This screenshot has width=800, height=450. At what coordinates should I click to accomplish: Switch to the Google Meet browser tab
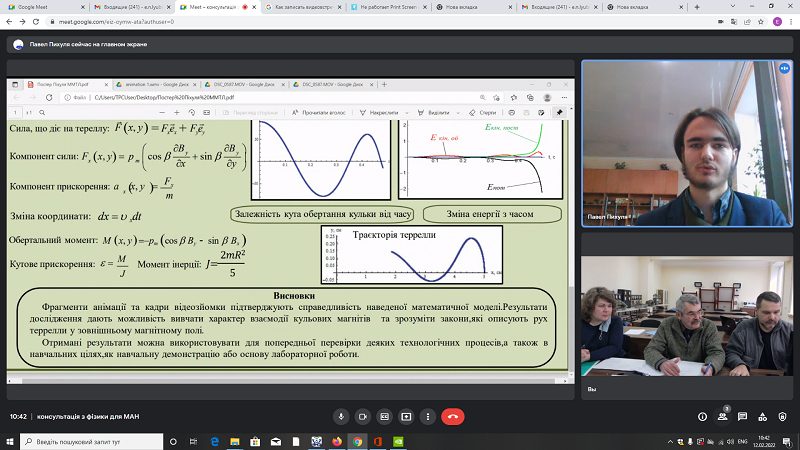point(46,7)
